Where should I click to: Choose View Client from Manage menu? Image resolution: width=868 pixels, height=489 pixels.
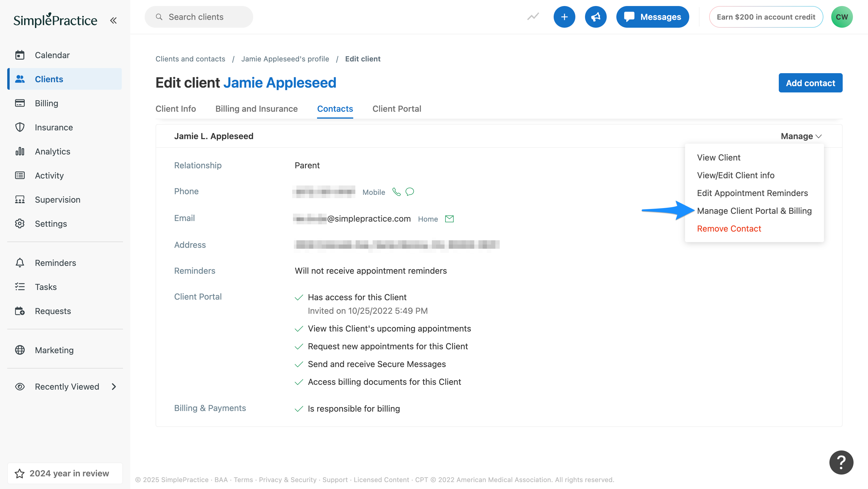click(x=719, y=157)
